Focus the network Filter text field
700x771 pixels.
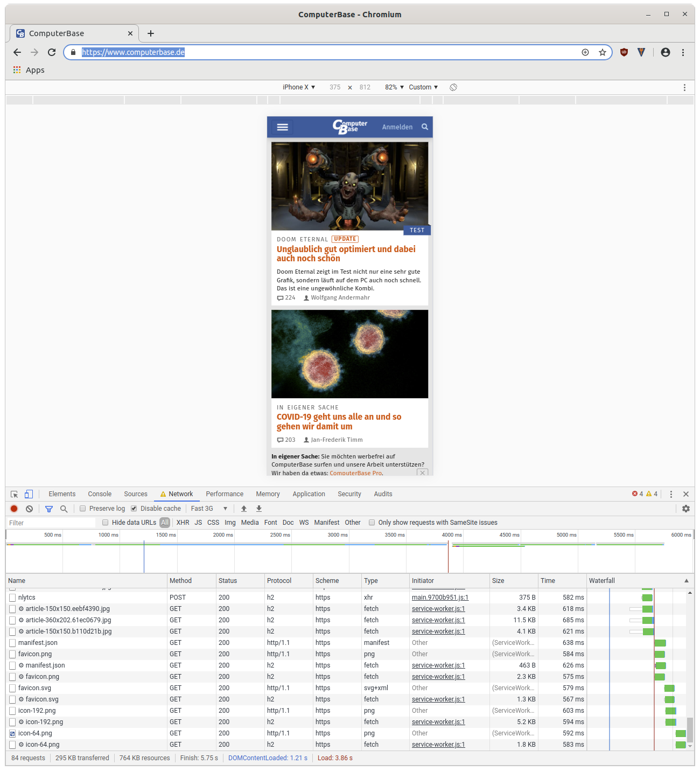click(x=51, y=523)
